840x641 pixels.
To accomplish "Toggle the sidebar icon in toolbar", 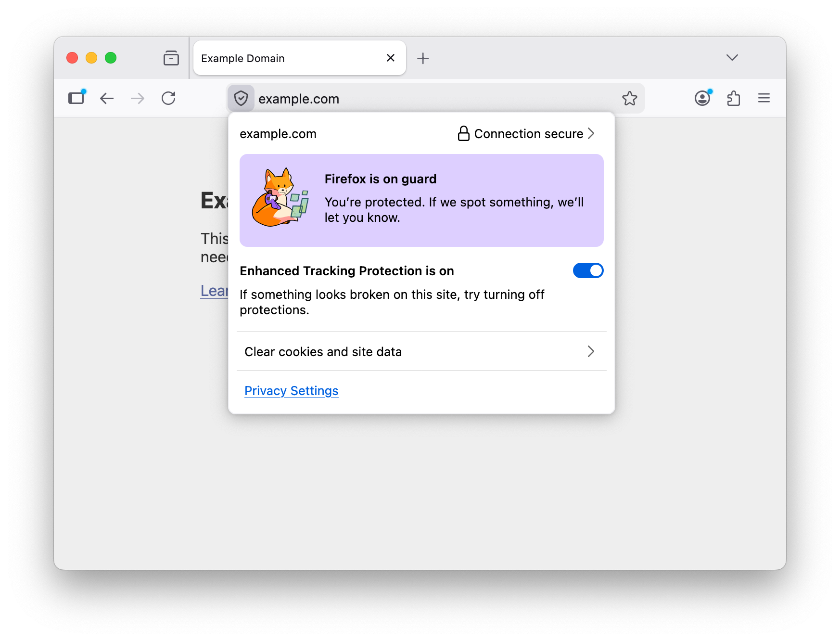I will point(76,98).
